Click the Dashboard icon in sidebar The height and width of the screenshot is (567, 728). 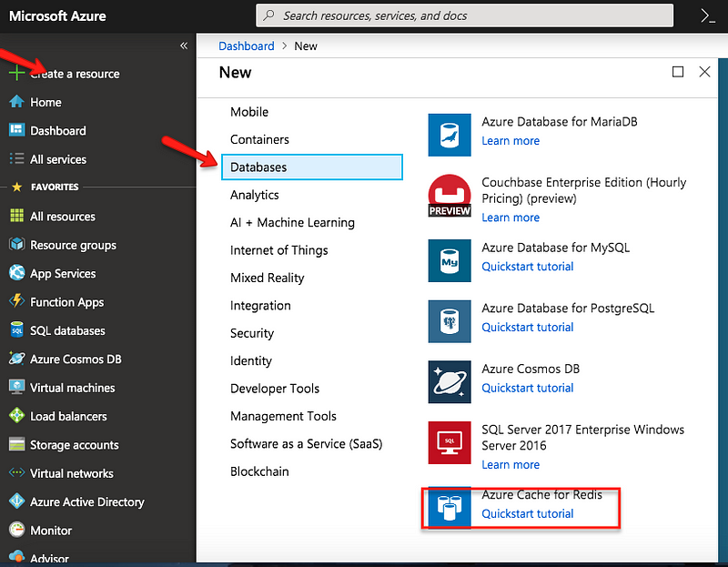point(16,130)
